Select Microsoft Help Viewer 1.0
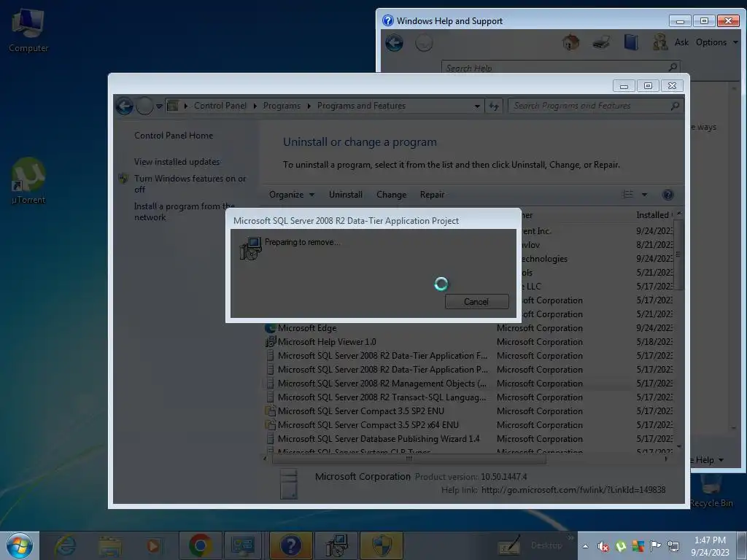This screenshot has width=747, height=560. 468,342
